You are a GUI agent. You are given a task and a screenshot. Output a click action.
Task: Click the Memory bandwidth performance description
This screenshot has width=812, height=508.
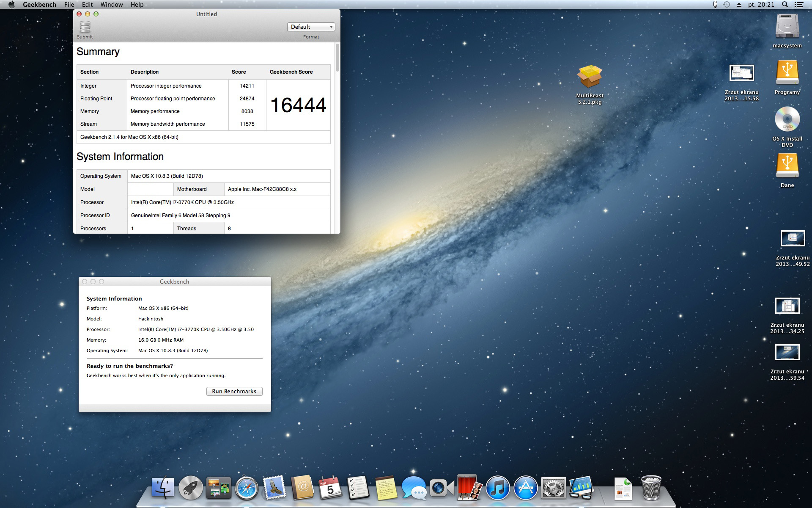tap(168, 124)
